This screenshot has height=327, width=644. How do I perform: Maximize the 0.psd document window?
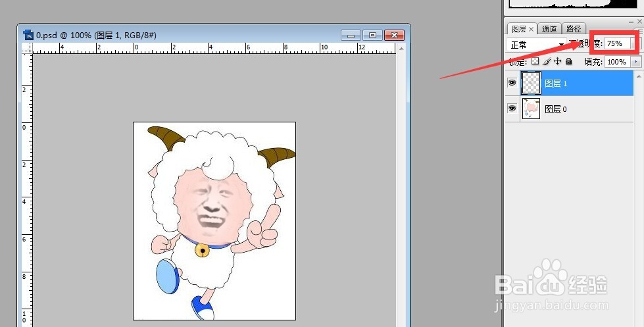point(372,36)
